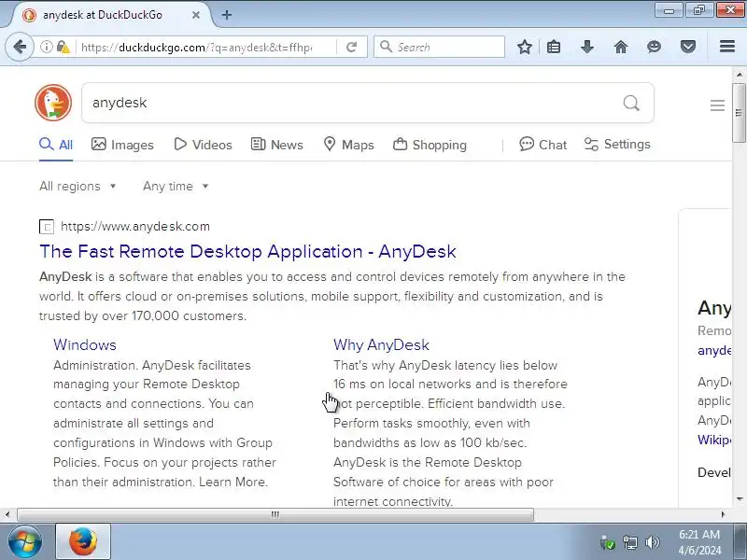Image resolution: width=747 pixels, height=560 pixels.
Task: Go to Firefox home page icon
Action: click(x=621, y=47)
